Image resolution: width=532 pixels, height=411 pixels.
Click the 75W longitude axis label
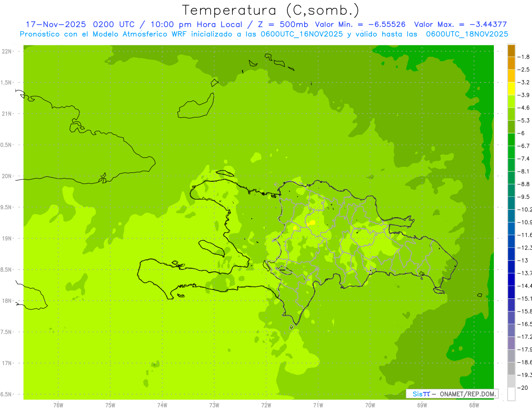point(110,405)
